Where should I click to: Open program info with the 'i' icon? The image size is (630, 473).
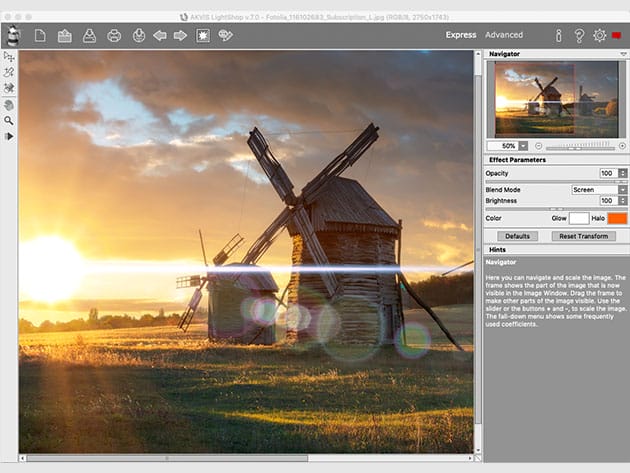pyautogui.click(x=558, y=36)
